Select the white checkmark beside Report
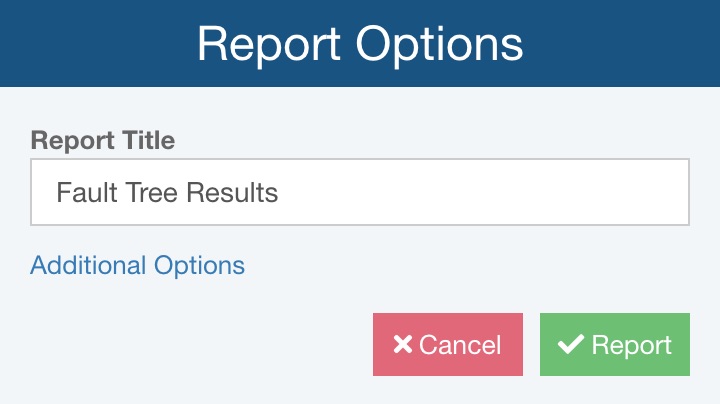The width and height of the screenshot is (720, 404). click(571, 345)
